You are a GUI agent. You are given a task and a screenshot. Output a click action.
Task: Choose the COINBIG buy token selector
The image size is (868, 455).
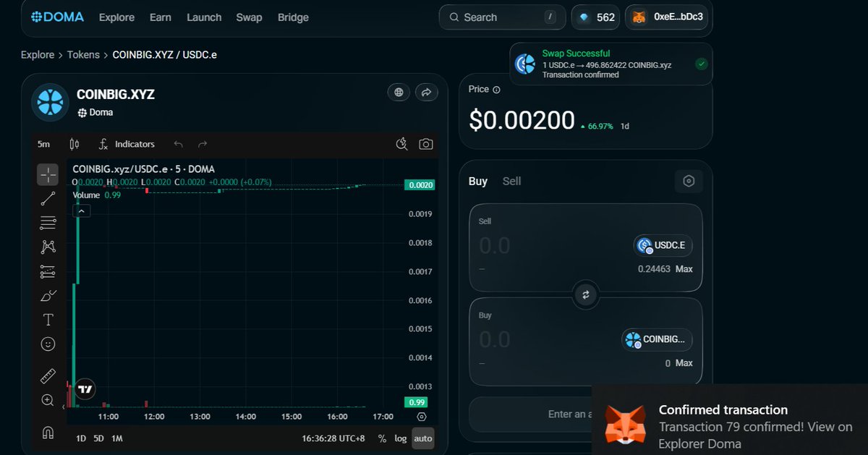click(x=657, y=339)
